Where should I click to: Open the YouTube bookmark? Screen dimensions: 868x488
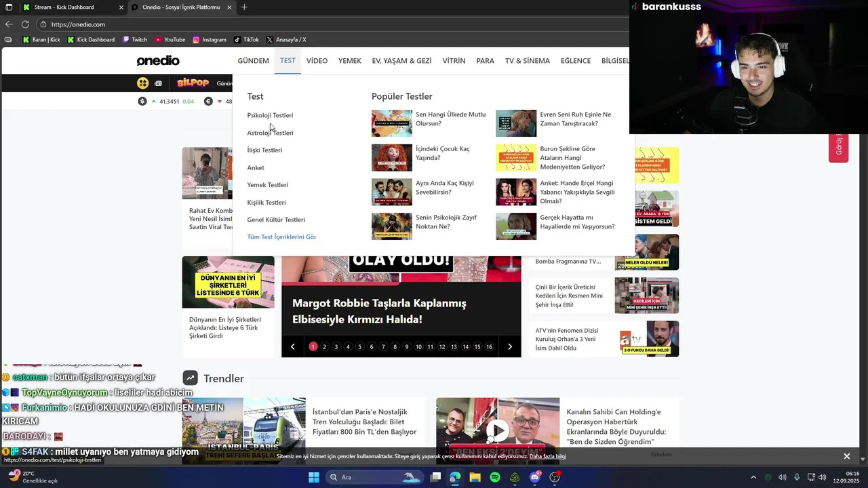tap(170, 39)
